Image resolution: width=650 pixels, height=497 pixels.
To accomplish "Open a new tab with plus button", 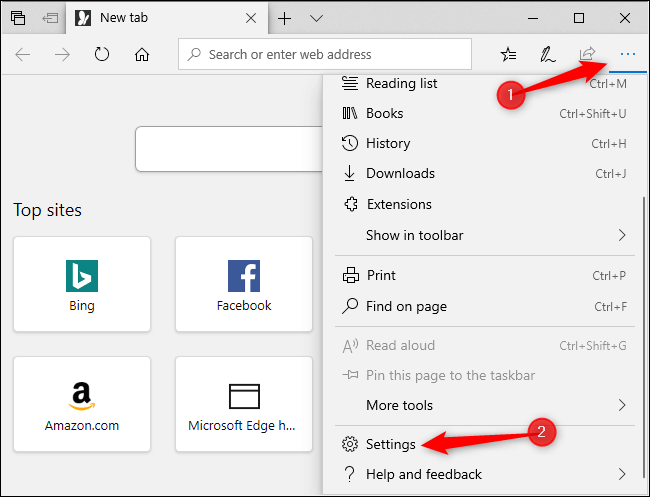I will pos(284,19).
